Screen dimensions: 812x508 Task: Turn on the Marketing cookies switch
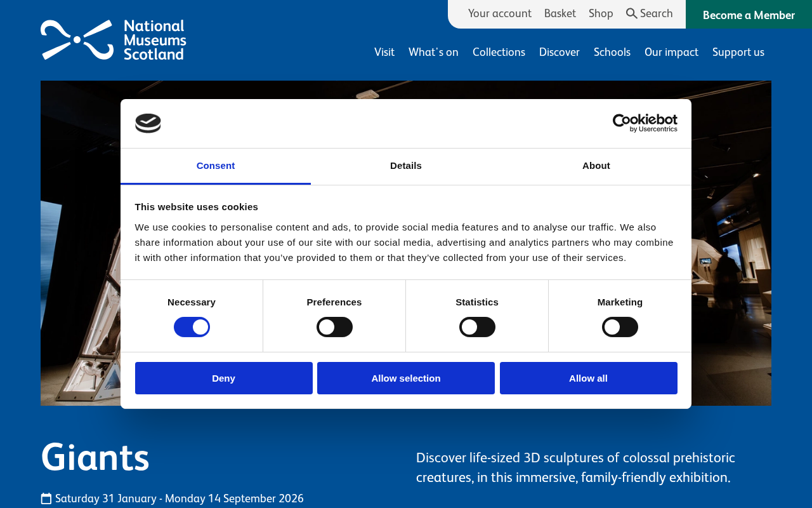pyautogui.click(x=620, y=327)
